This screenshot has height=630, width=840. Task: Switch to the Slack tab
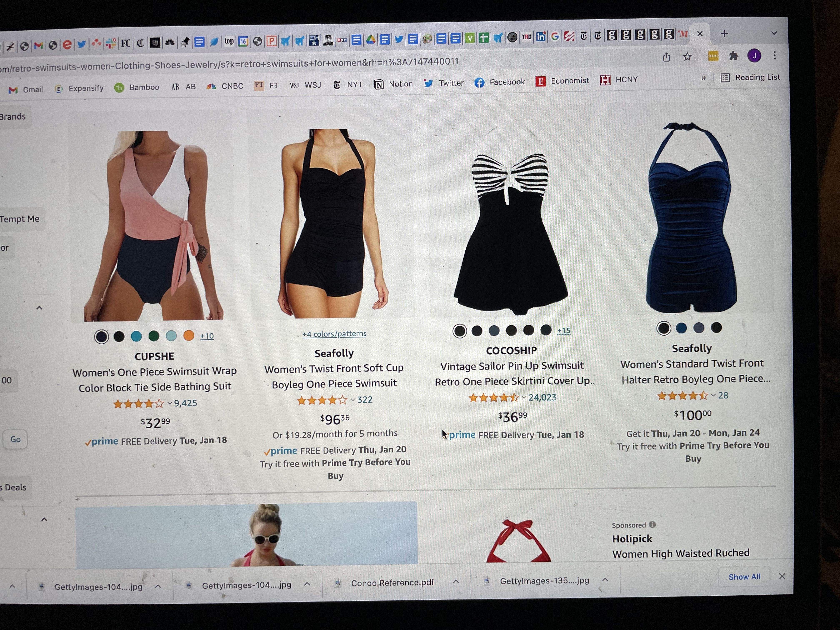click(111, 43)
